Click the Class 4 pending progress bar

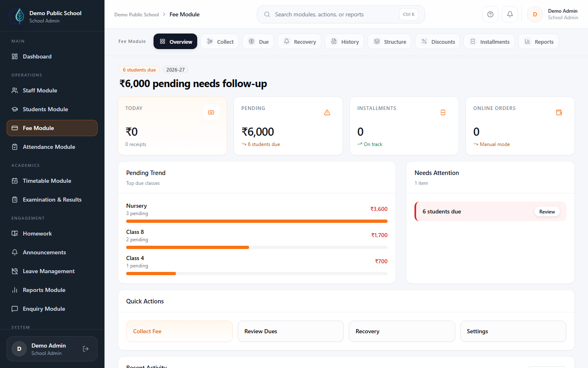click(257, 274)
